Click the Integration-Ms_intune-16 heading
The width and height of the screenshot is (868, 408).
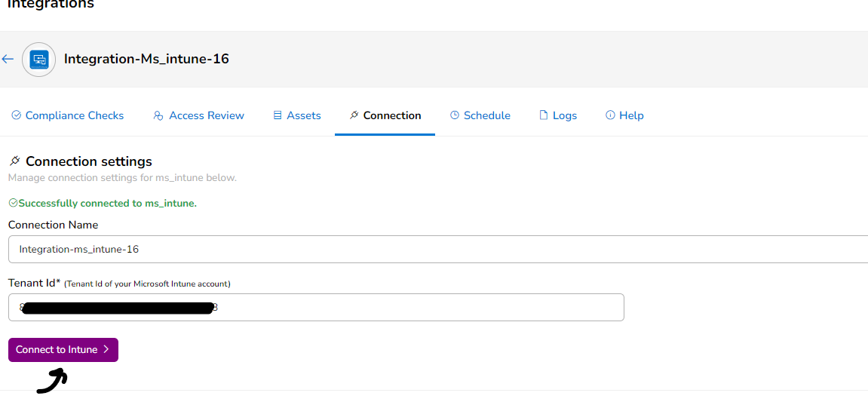(147, 59)
